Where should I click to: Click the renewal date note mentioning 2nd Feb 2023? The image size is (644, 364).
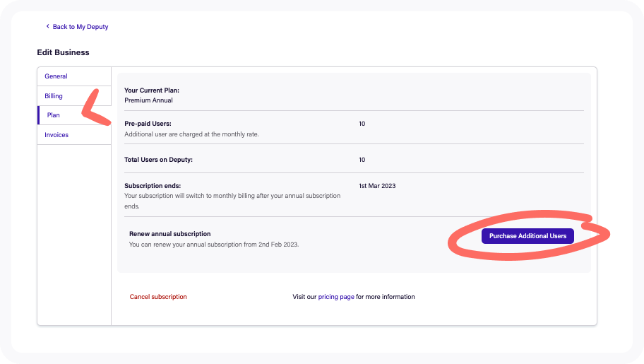(214, 245)
